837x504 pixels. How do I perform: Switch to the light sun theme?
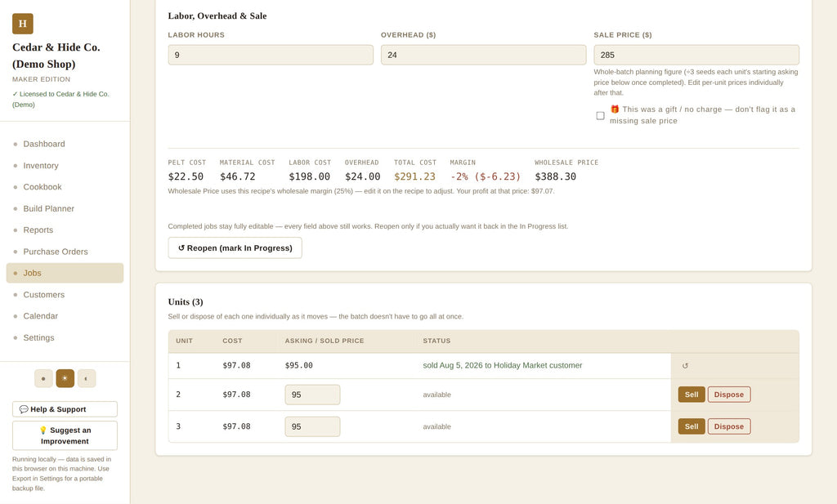click(x=65, y=379)
